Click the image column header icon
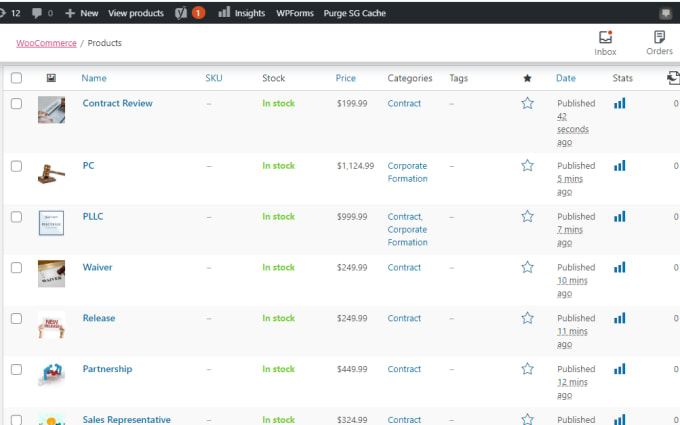This screenshot has height=425, width=680. [x=51, y=78]
